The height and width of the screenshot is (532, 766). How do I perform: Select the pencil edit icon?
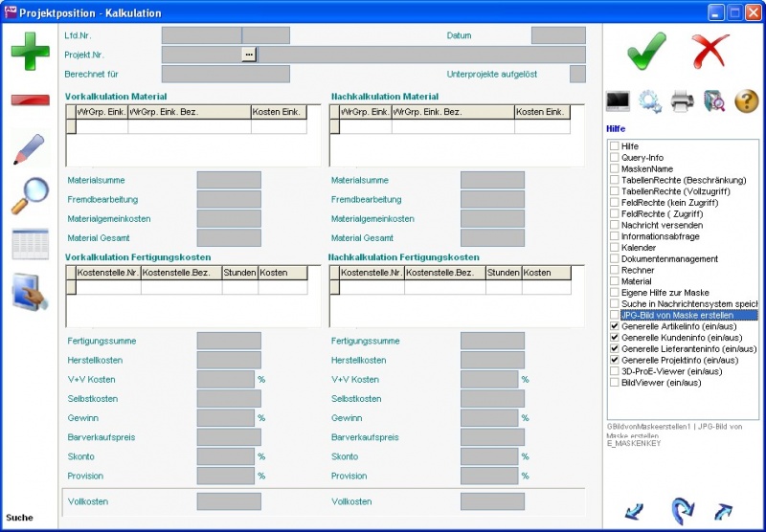[x=30, y=150]
